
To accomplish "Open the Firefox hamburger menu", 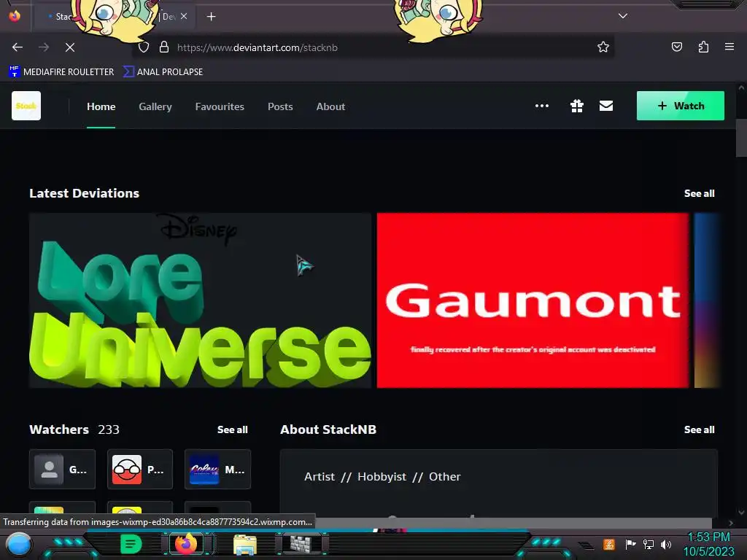I will (x=729, y=47).
